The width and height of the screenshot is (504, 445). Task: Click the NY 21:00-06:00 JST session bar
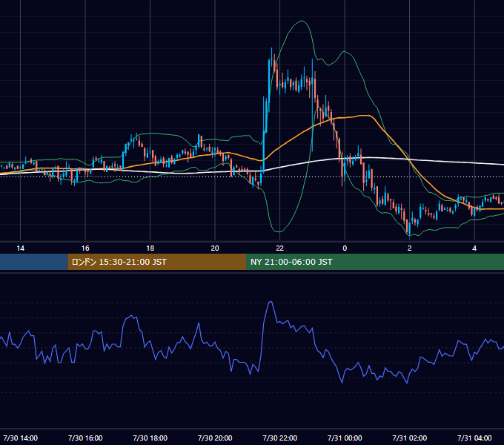(375, 262)
